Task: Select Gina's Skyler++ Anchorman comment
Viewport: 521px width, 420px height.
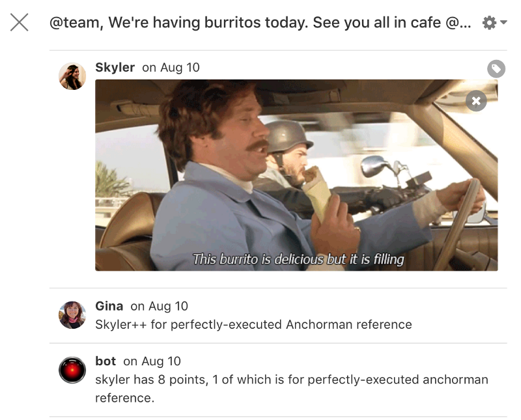Action: 253,324
